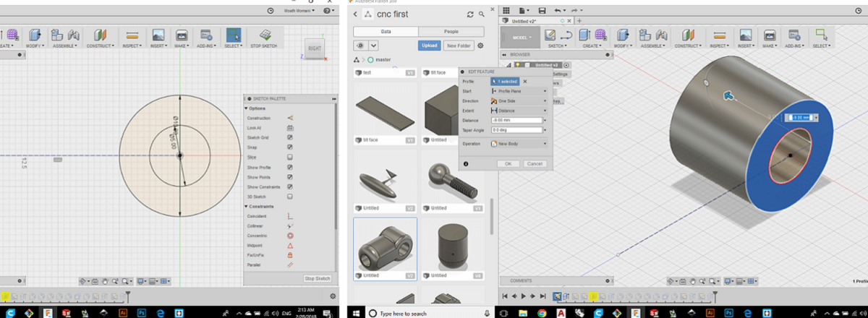Click the RIGHT face of the ViewCube
This screenshot has height=318, width=868.
pos(315,48)
